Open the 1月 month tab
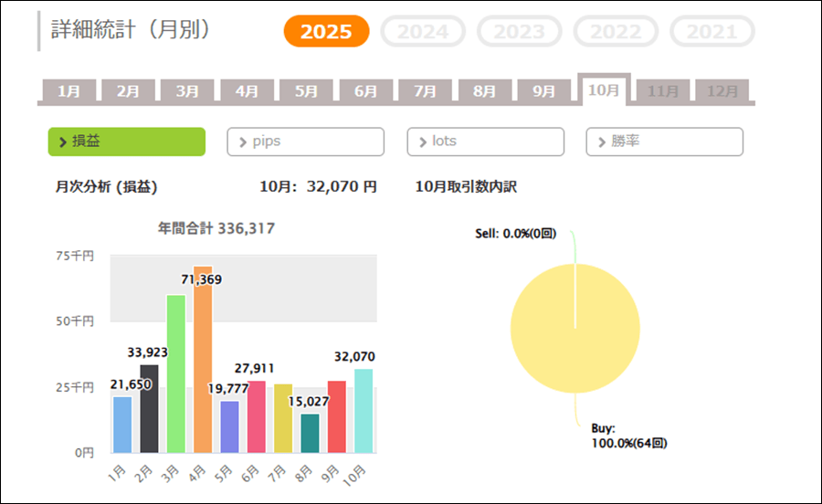 (x=68, y=91)
